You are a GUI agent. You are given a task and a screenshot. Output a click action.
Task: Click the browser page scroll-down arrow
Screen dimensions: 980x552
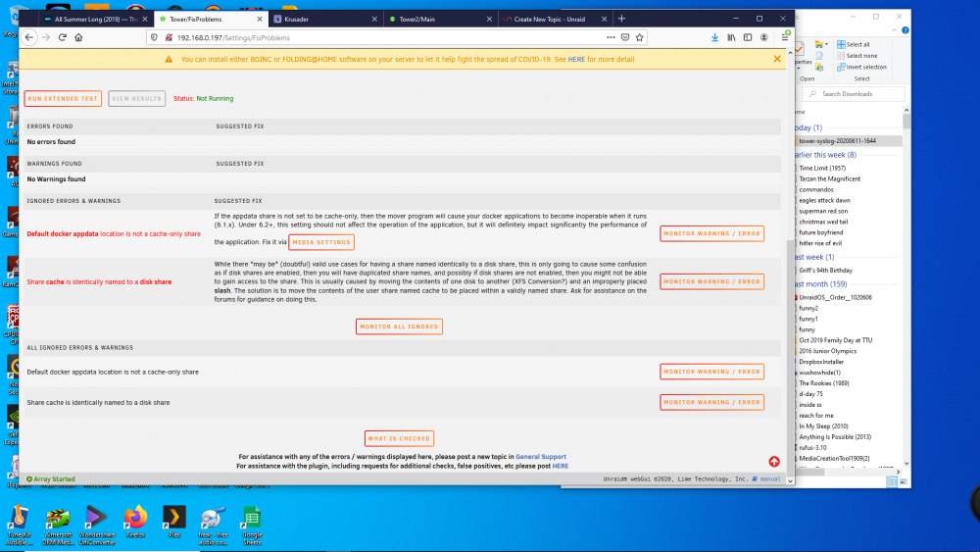click(790, 480)
